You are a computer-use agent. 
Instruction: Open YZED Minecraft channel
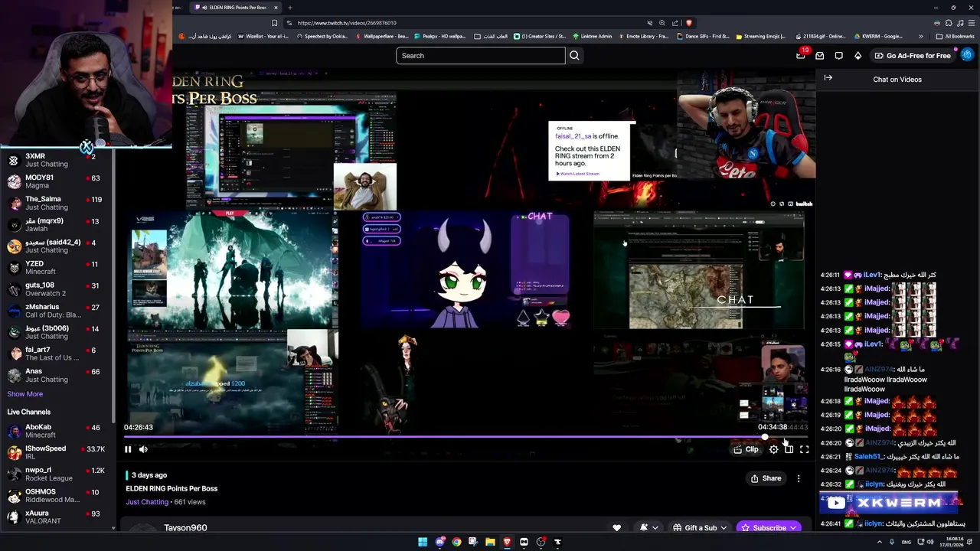point(57,267)
